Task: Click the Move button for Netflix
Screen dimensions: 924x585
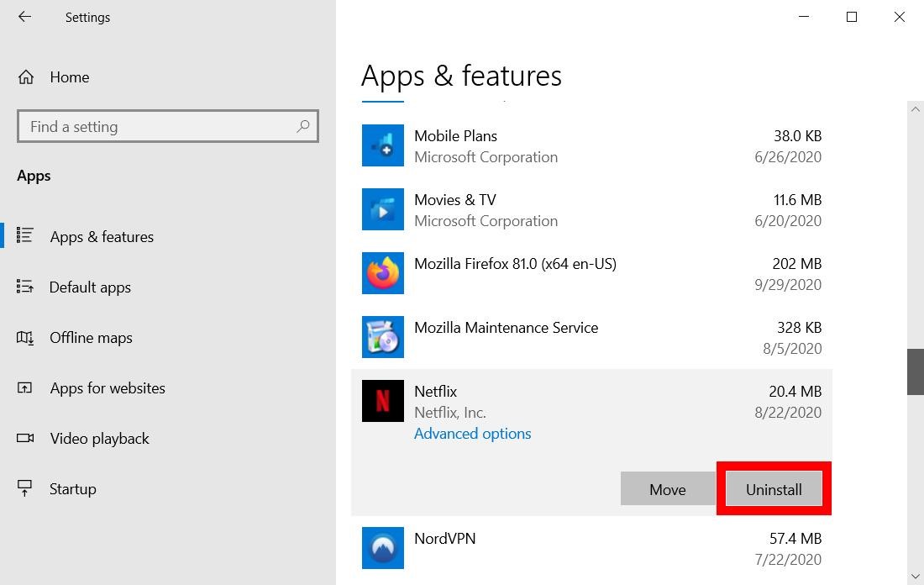Action: [x=667, y=488]
